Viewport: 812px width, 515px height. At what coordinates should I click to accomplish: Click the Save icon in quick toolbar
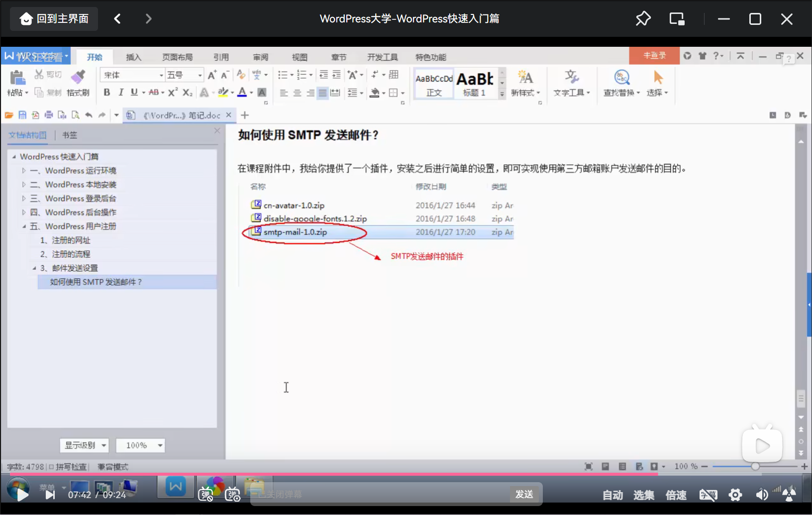pos(22,115)
